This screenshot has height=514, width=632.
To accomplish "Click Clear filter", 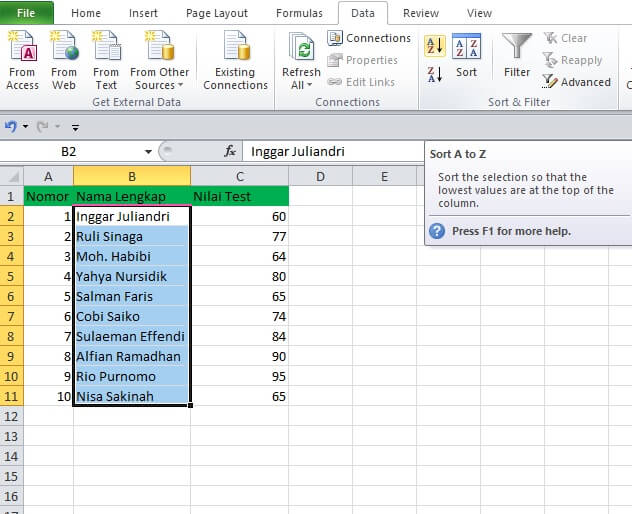I will [565, 38].
